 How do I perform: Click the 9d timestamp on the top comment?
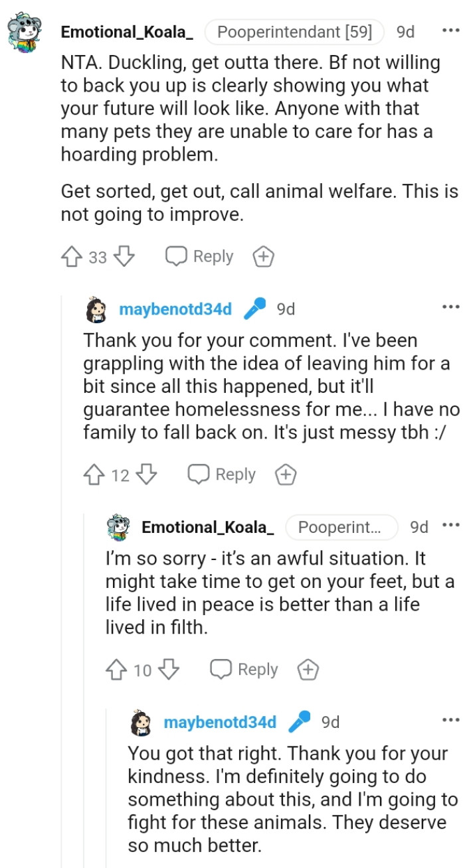405,31
